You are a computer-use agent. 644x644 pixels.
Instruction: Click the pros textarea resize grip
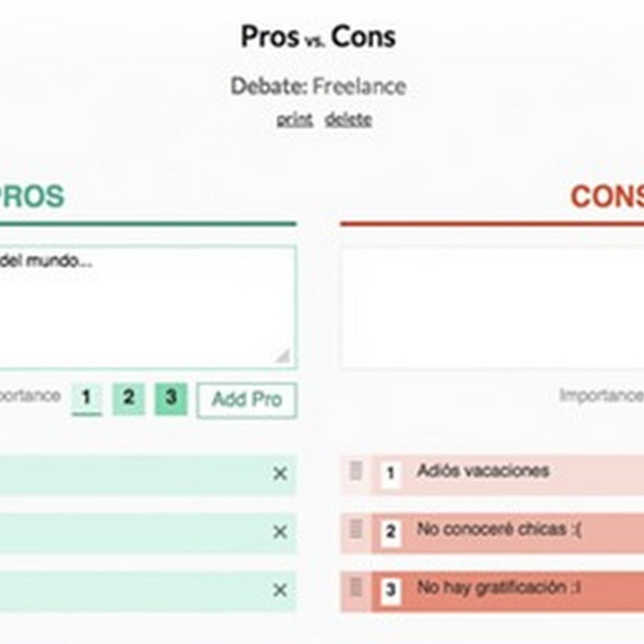[282, 355]
